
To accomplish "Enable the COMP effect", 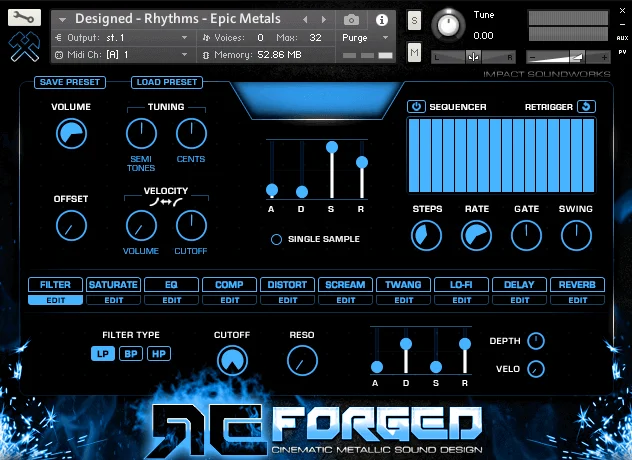I will tap(230, 285).
